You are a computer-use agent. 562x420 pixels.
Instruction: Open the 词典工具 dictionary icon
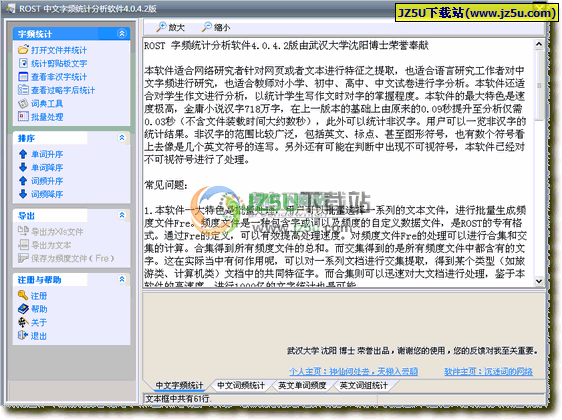pos(23,103)
